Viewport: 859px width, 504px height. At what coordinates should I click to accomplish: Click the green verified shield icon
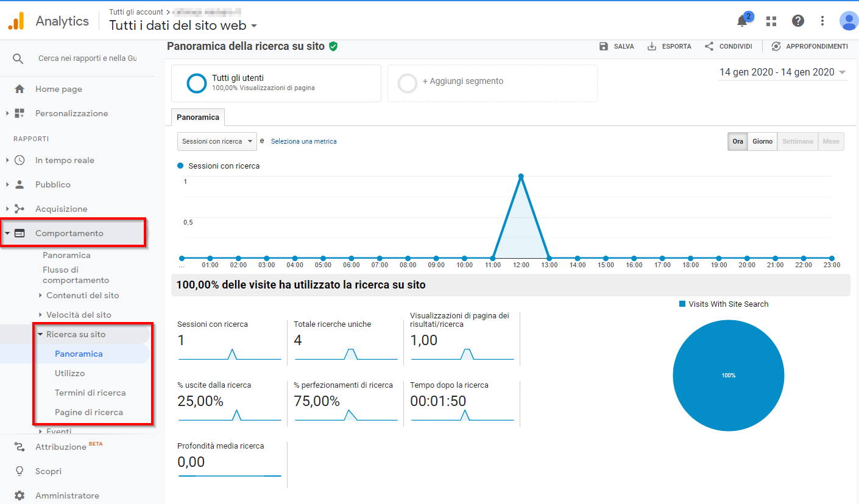click(333, 46)
